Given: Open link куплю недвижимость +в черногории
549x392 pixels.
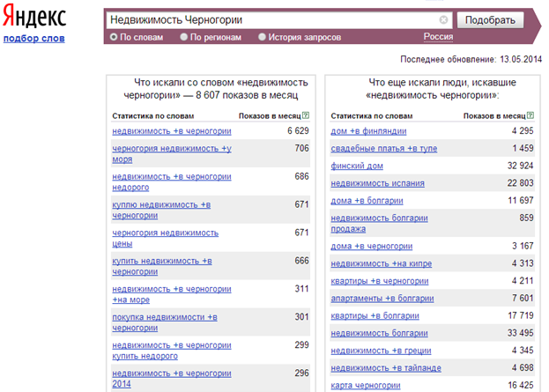Looking at the screenshot, I should pyautogui.click(x=161, y=210).
